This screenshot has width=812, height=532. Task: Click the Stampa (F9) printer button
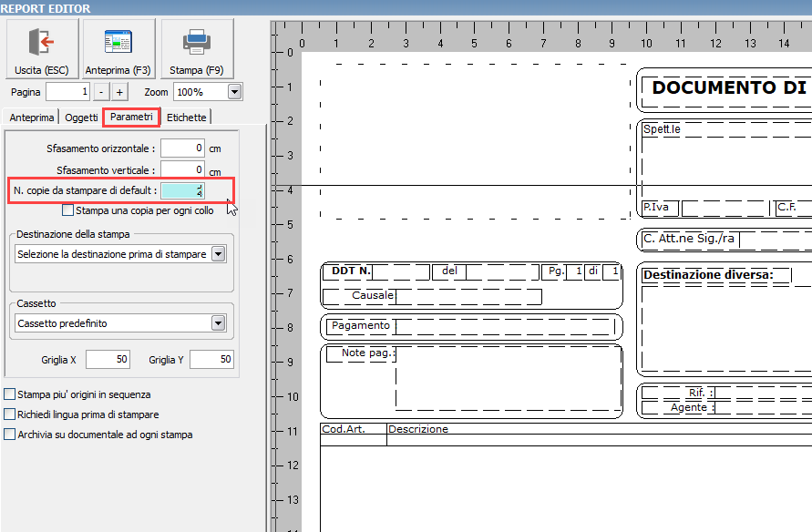pos(197,49)
